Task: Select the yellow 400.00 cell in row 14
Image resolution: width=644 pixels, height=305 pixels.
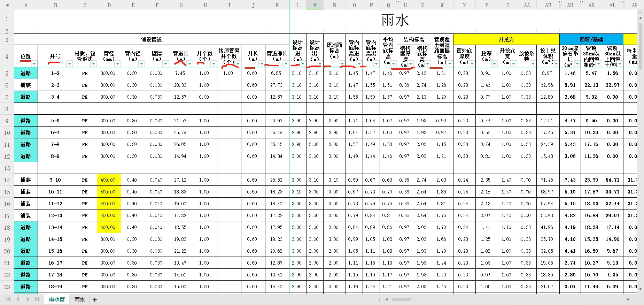Action: (x=109, y=180)
